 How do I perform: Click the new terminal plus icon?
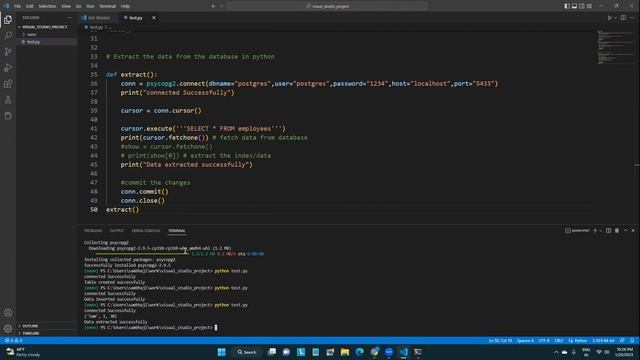(x=595, y=231)
